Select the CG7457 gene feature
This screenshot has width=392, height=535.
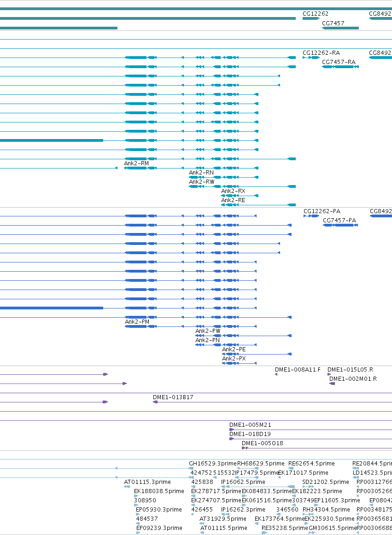coord(340,28)
